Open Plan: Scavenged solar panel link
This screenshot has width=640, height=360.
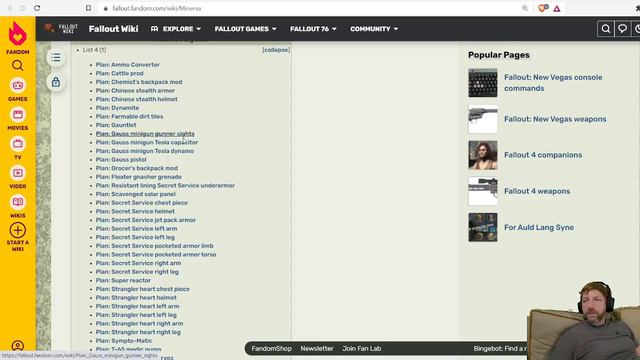[x=136, y=194]
